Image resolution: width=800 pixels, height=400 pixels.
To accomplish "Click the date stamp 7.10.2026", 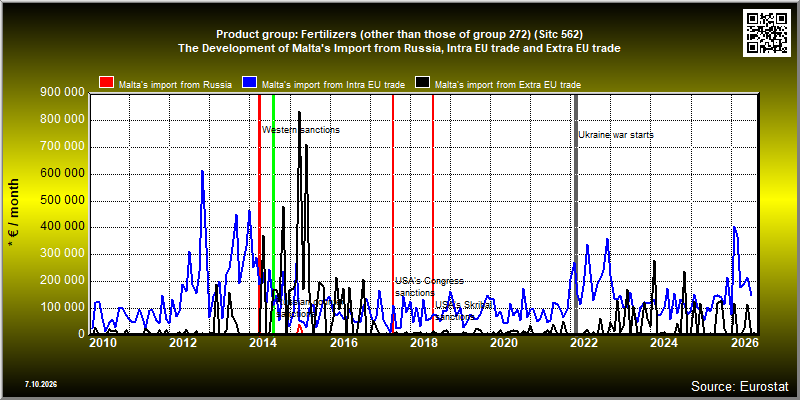I will click(40, 384).
